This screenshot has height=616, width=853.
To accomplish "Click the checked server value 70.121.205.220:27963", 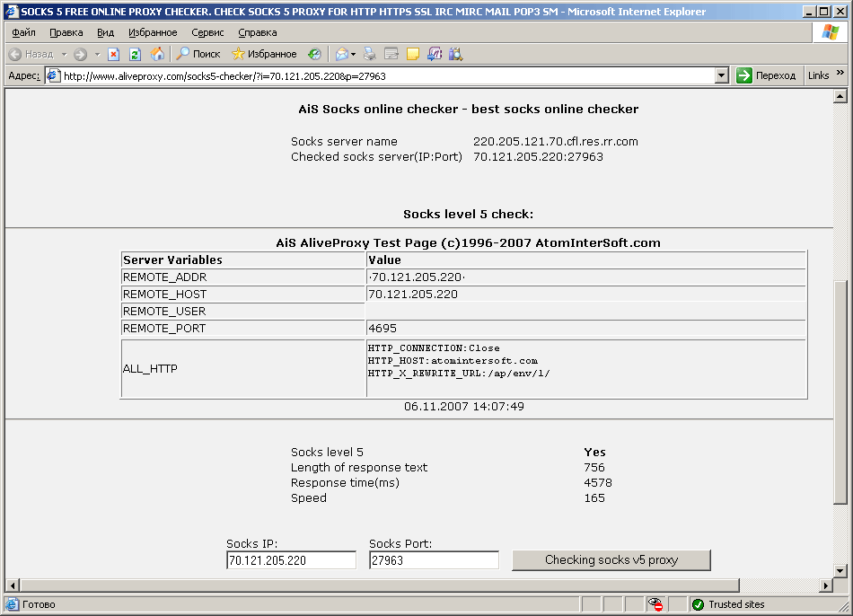I will coord(538,157).
